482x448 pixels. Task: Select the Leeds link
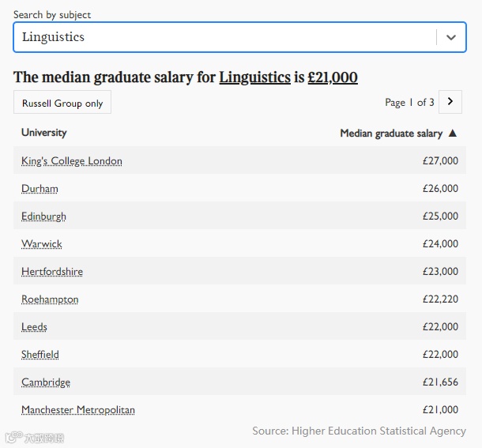pyautogui.click(x=34, y=327)
